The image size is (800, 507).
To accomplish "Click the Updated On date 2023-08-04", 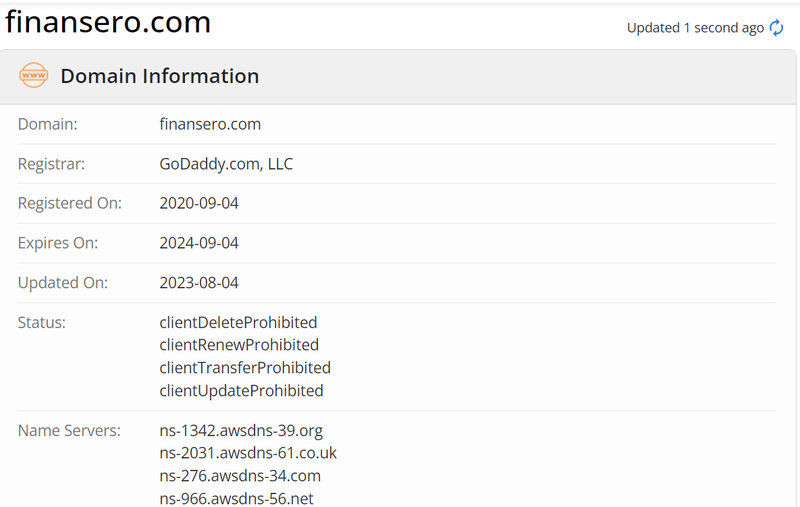I will point(199,283).
